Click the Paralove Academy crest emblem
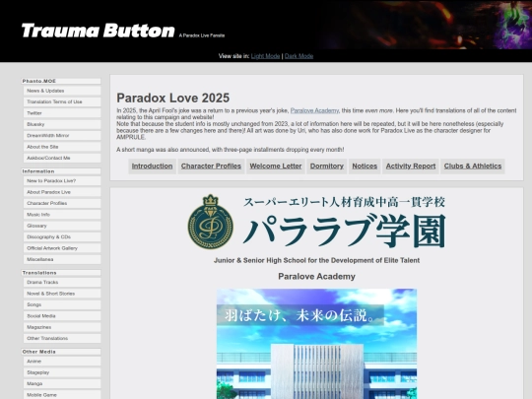The height and width of the screenshot is (399, 532). (211, 222)
